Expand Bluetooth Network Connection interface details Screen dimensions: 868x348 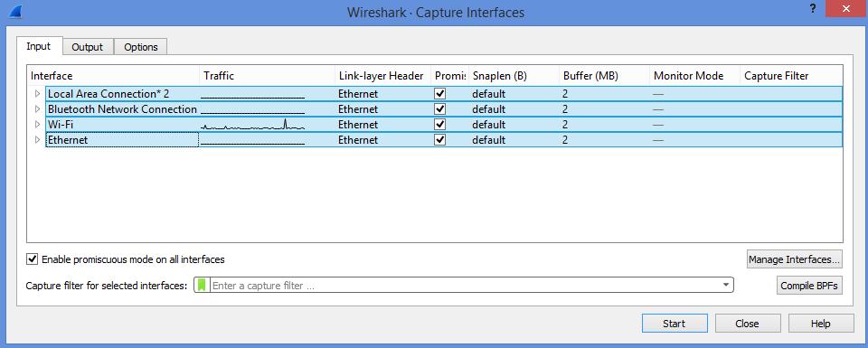pos(38,109)
